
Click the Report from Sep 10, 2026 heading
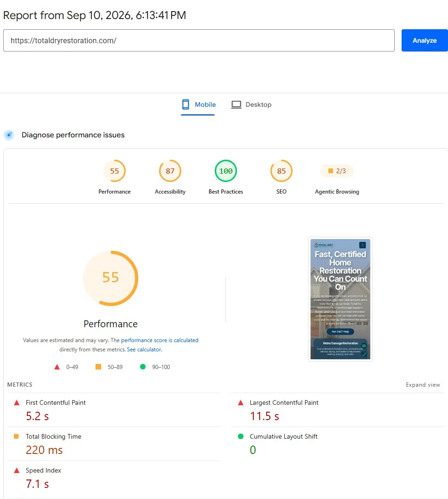point(95,15)
